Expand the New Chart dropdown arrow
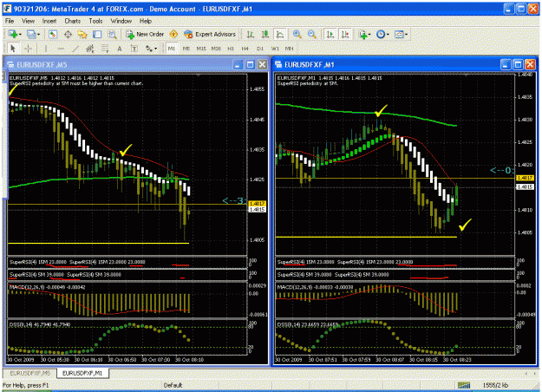 (x=20, y=35)
